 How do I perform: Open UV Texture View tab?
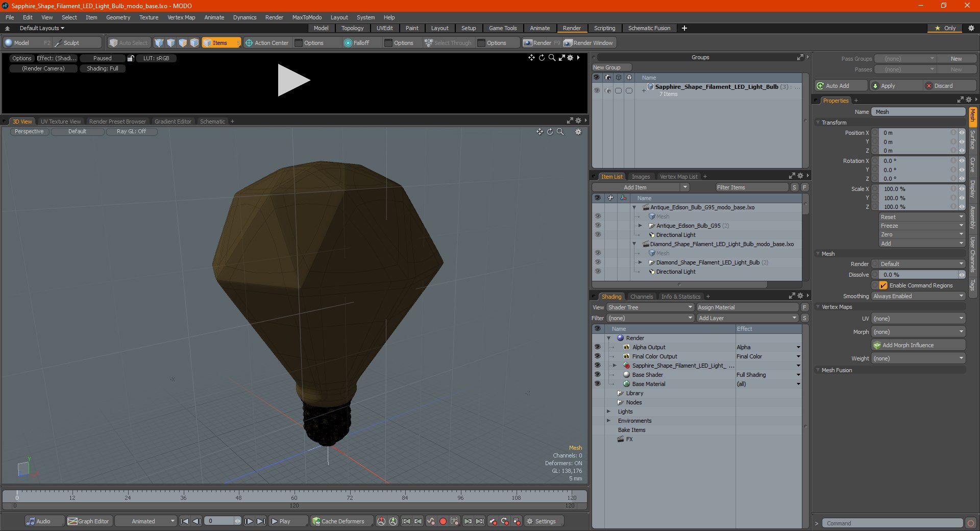click(x=61, y=122)
